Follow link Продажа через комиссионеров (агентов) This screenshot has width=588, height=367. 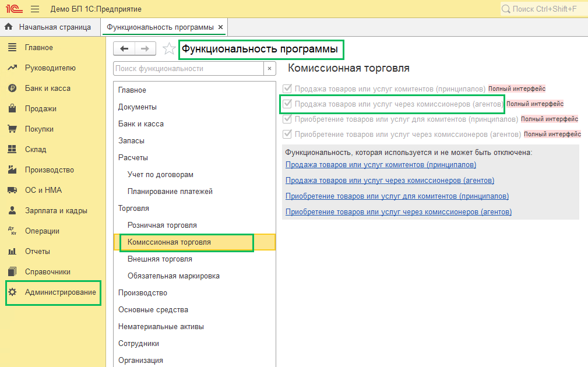click(x=390, y=181)
